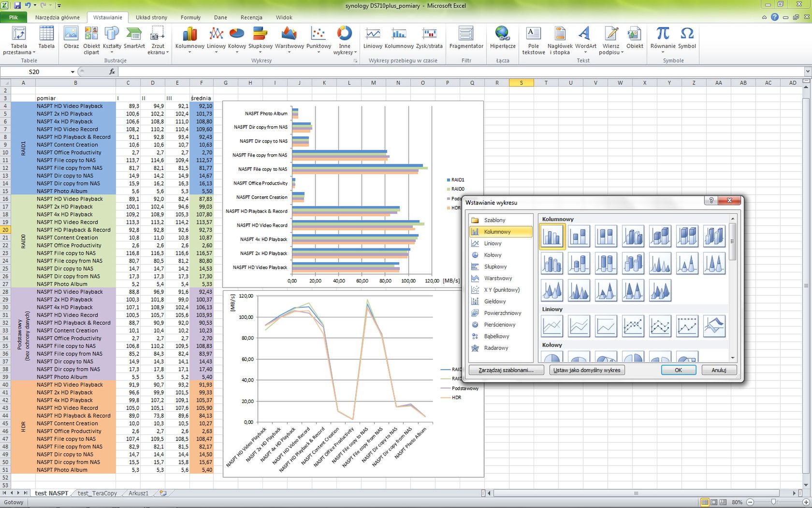The height and width of the screenshot is (508, 812).
Task: Select the Pierścieniowy chart category
Action: [501, 325]
